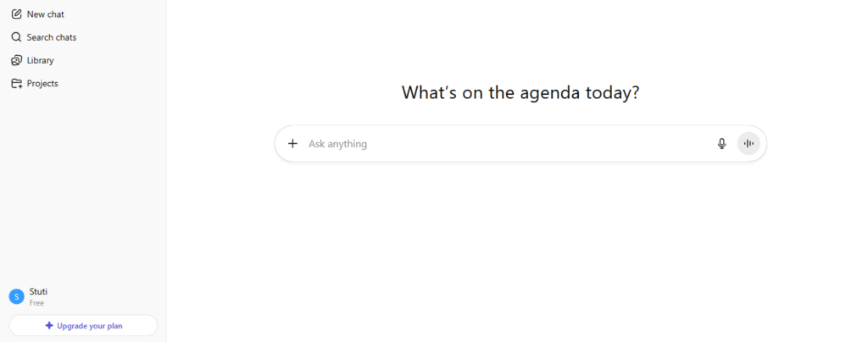Image resolution: width=868 pixels, height=342 pixels.
Task: Click blank sidebar area below Projects
Action: click(83, 186)
